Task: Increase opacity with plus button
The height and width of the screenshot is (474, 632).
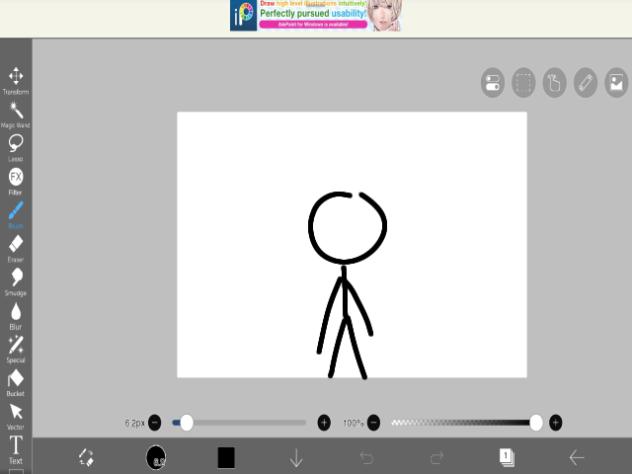Action: (x=555, y=423)
